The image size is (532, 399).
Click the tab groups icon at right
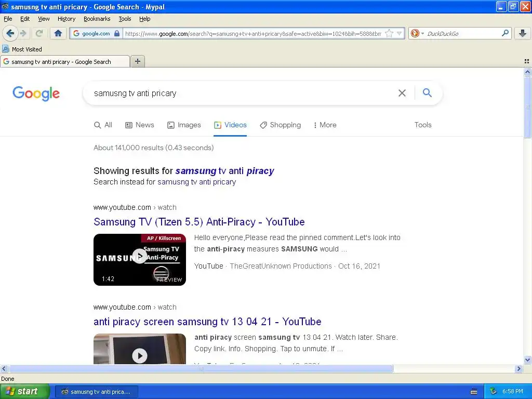click(527, 61)
